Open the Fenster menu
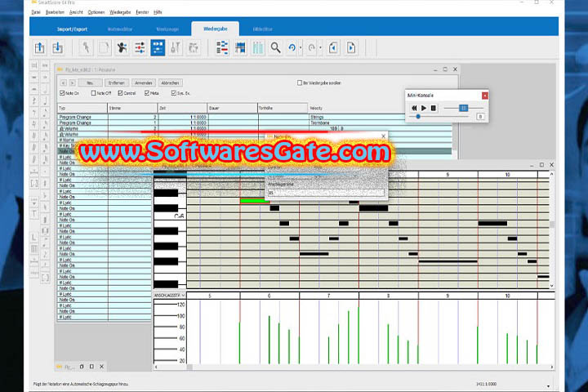 [x=142, y=12]
